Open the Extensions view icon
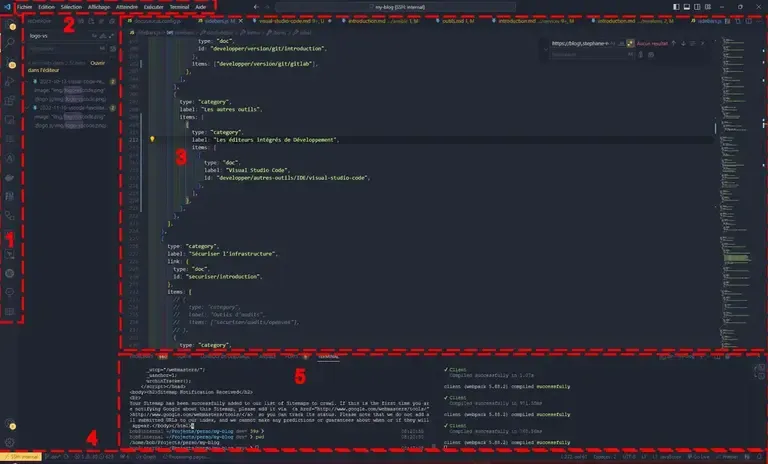 pos(10,100)
